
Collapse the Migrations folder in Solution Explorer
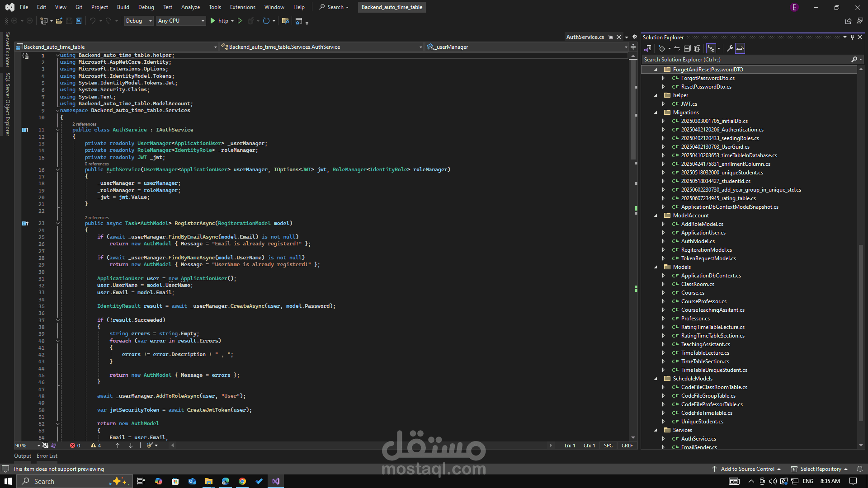[656, 113]
